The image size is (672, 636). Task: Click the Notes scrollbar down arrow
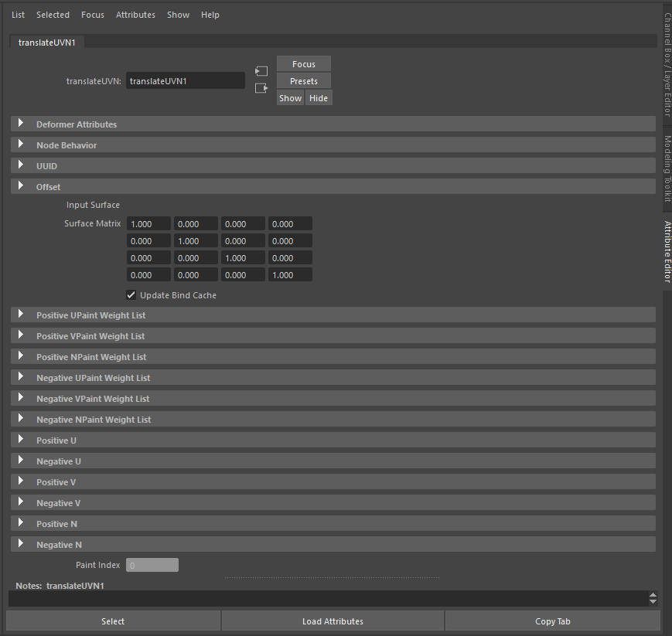(653, 602)
